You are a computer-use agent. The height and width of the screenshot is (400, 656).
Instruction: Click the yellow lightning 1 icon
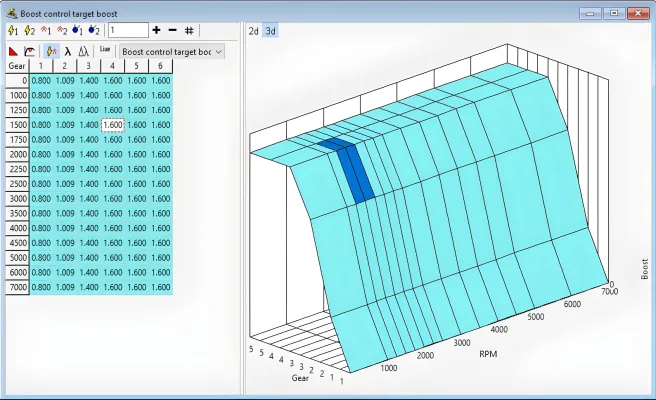click(12, 31)
